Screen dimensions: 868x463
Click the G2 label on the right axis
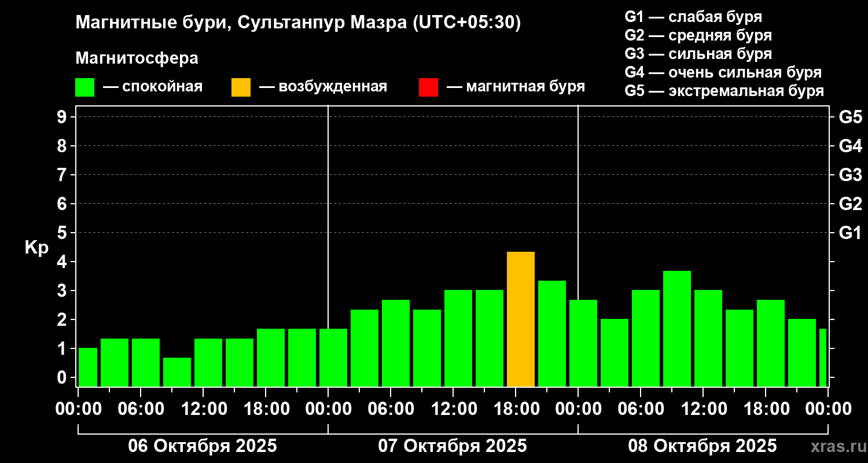click(850, 204)
